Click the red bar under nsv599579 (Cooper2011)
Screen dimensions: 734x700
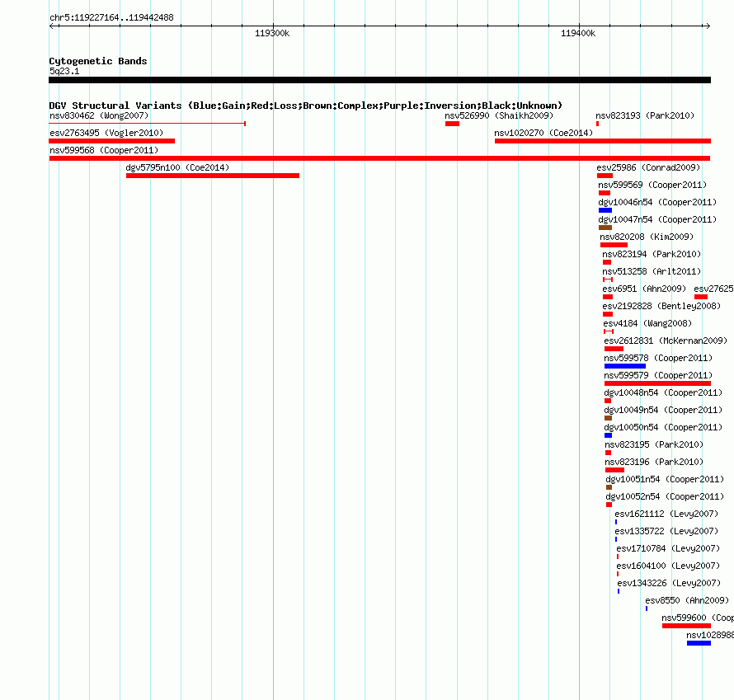(657, 383)
